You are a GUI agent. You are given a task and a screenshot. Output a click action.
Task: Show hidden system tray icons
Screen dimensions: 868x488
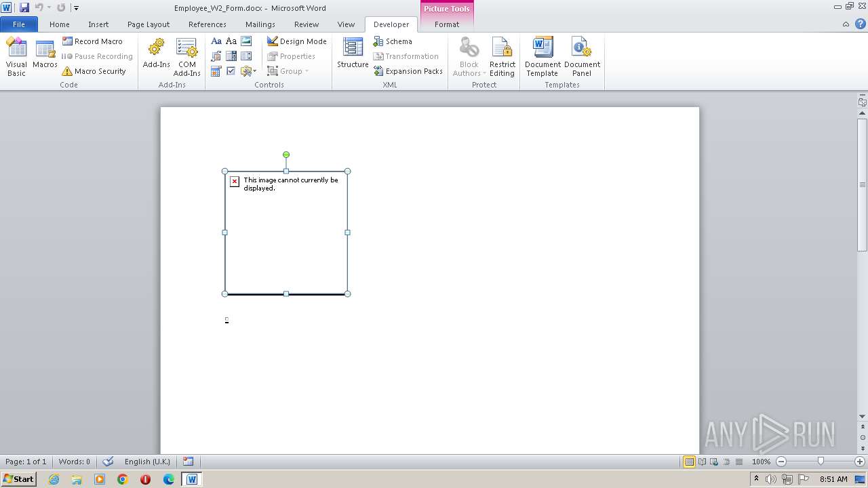click(x=756, y=479)
